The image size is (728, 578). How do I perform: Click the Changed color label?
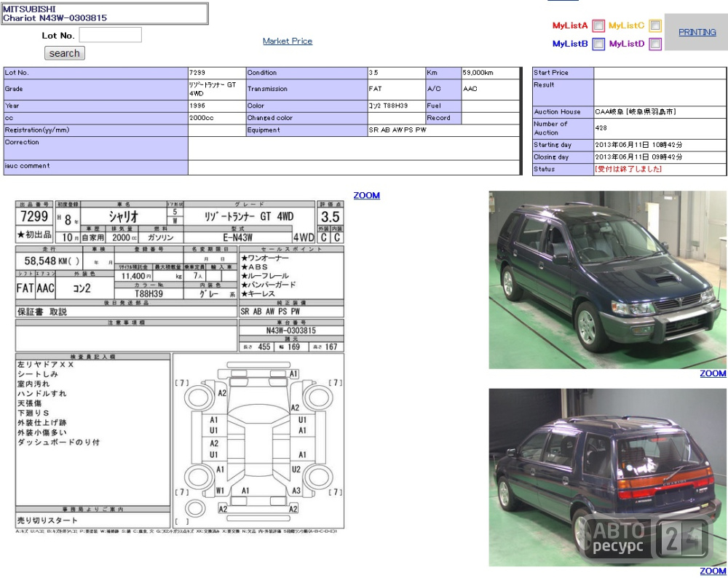click(x=270, y=118)
